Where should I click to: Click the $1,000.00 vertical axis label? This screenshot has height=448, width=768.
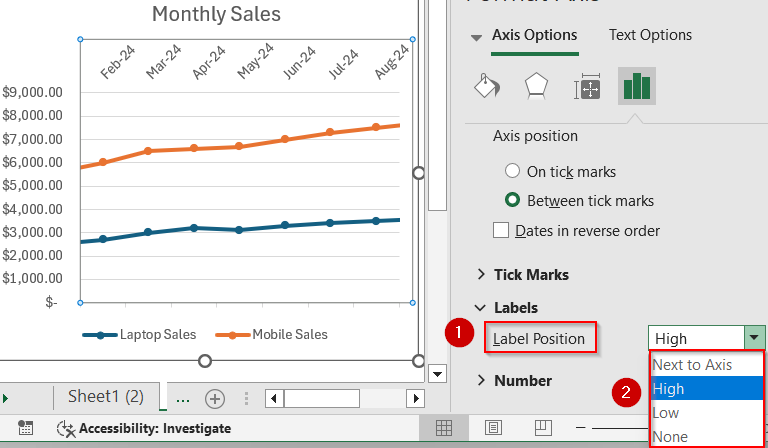tap(32, 279)
